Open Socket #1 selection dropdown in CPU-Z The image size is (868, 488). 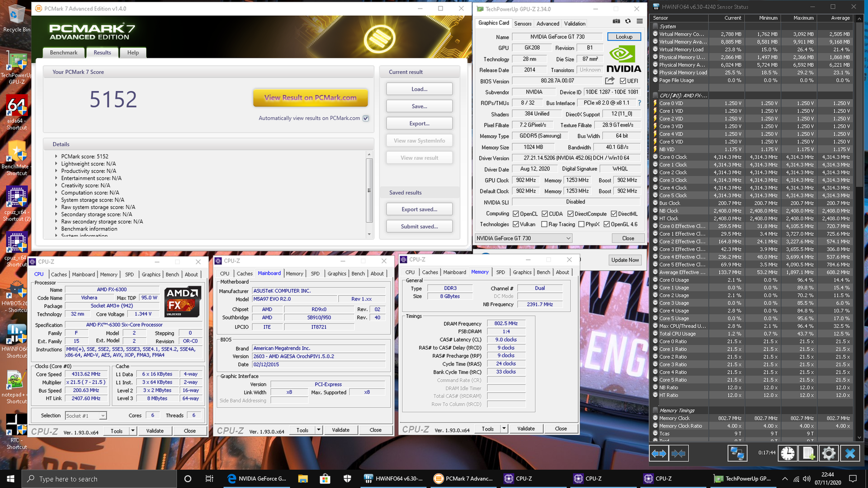pyautogui.click(x=86, y=416)
